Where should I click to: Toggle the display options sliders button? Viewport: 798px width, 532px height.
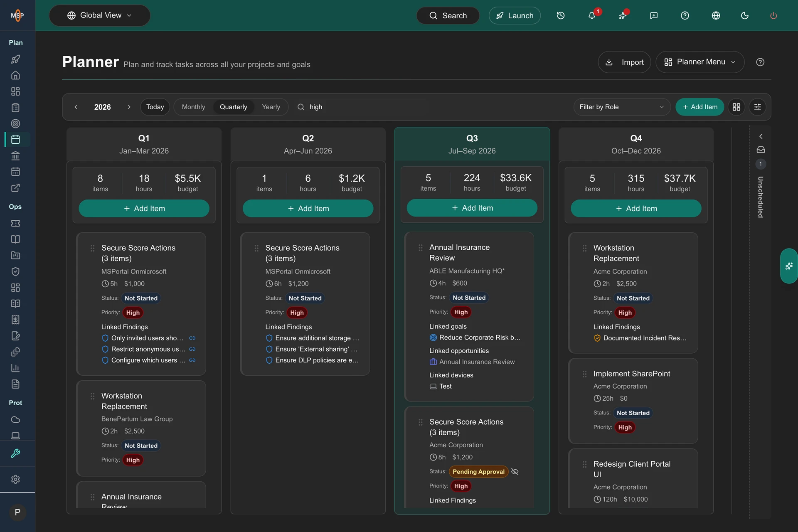point(758,107)
